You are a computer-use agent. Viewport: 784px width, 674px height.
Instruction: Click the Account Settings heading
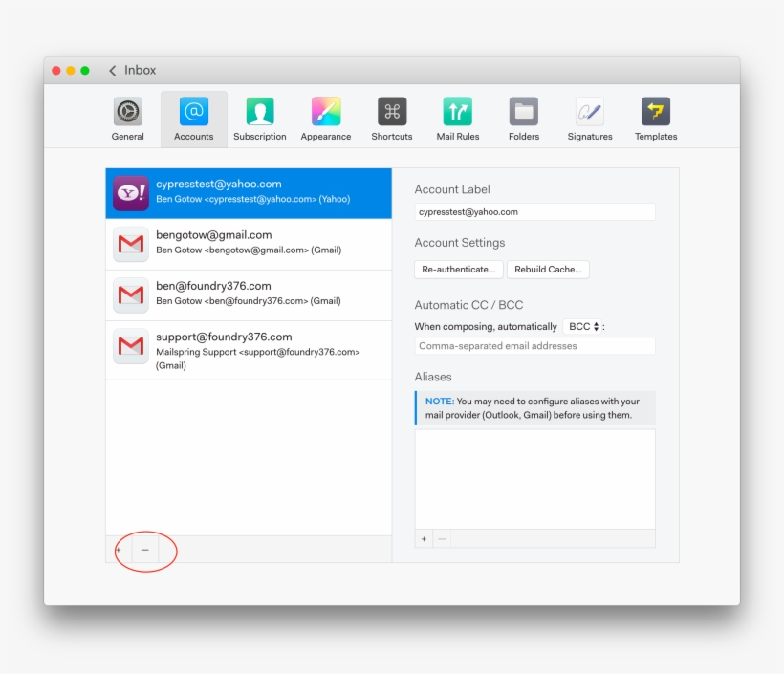[460, 243]
